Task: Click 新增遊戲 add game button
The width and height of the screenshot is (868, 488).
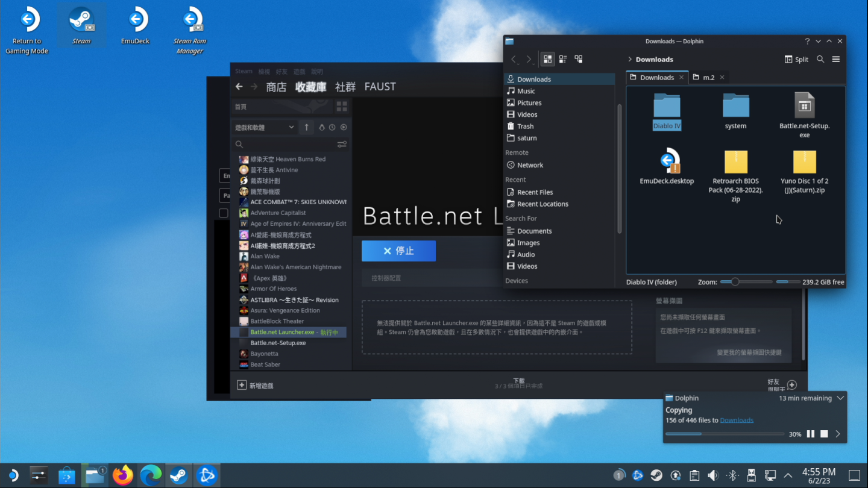Action: (x=256, y=385)
